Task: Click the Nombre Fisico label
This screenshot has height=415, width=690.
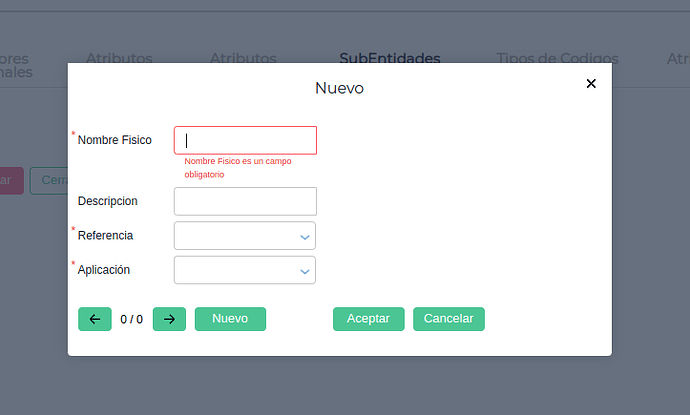Action: 114,140
